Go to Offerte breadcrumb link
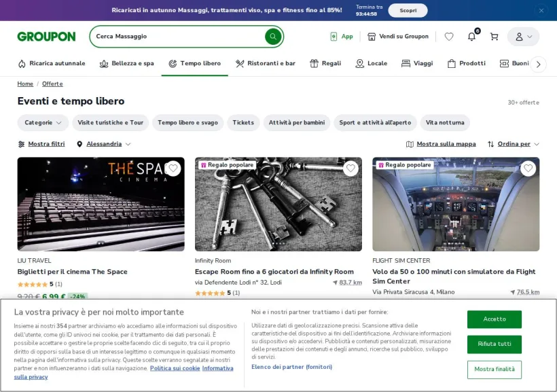This screenshot has height=392, width=557. point(52,84)
